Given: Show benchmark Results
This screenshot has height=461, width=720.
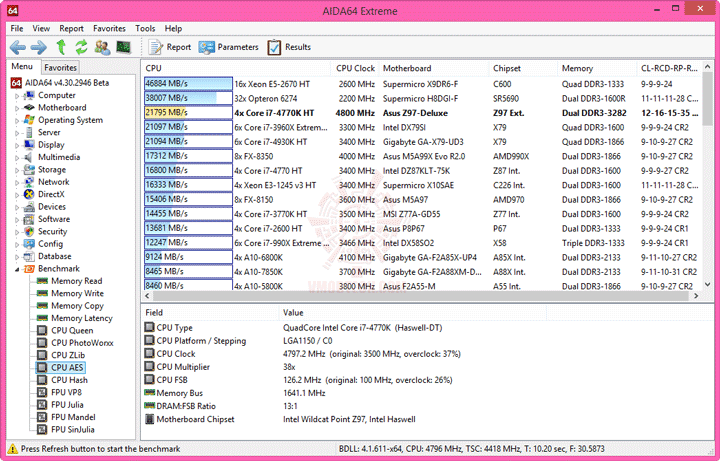Looking at the screenshot, I should point(289,47).
